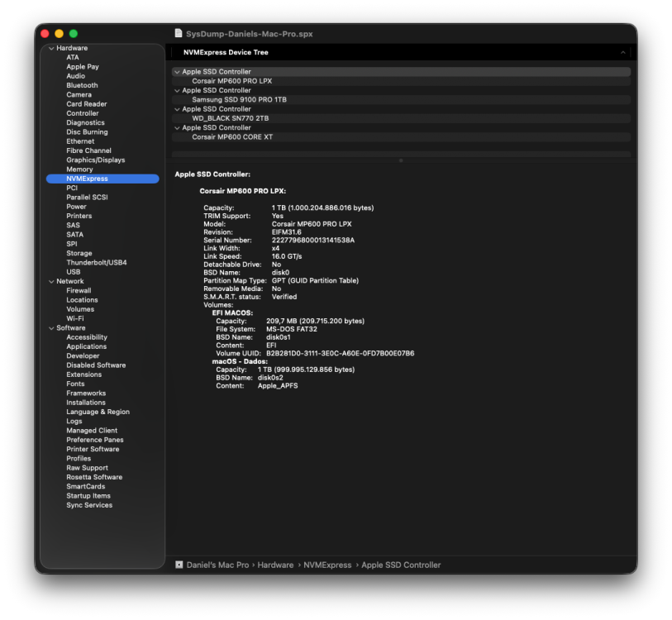Select Startup Items in the sidebar

tap(88, 496)
